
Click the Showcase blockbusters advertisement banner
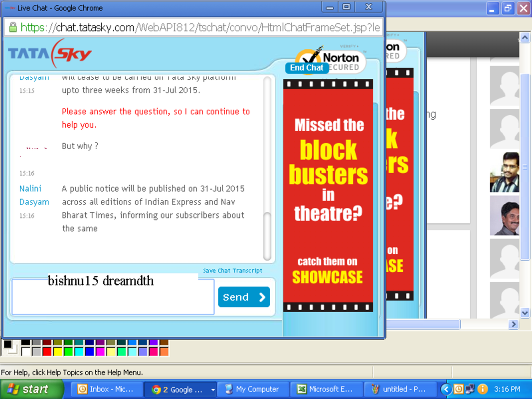tap(328, 196)
